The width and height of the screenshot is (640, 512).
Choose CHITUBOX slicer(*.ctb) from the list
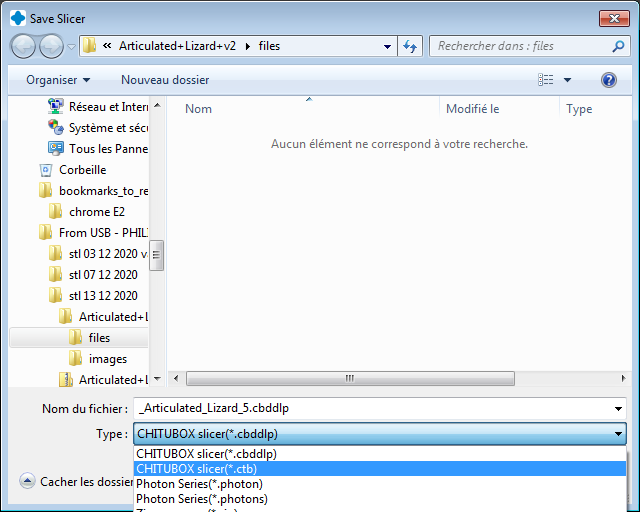point(380,469)
